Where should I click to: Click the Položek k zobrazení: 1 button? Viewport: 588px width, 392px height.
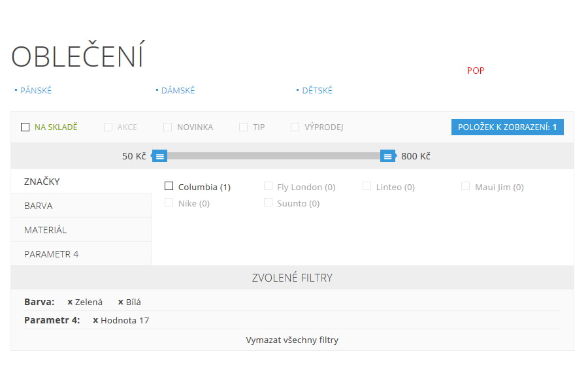tap(508, 127)
